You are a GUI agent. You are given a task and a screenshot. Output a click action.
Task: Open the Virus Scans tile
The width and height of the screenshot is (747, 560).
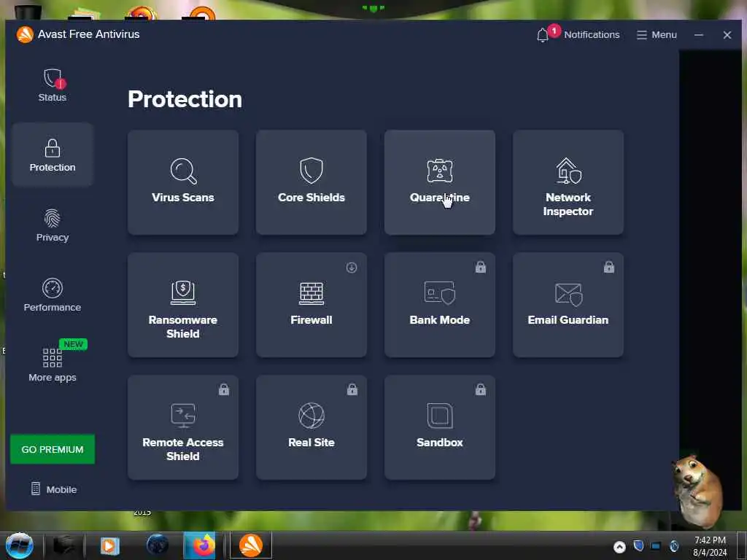(183, 182)
